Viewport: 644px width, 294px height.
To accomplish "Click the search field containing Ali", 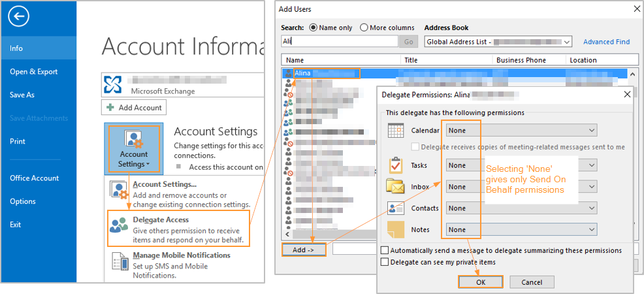I will 340,41.
